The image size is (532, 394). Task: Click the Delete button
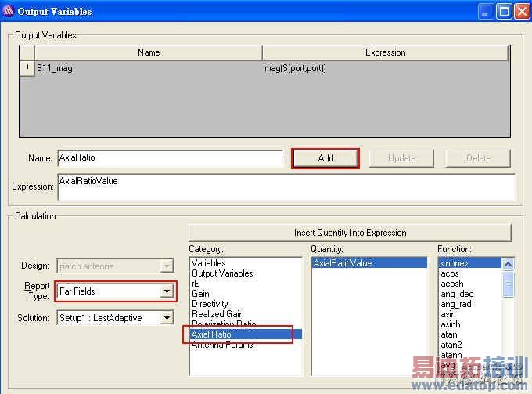point(478,158)
